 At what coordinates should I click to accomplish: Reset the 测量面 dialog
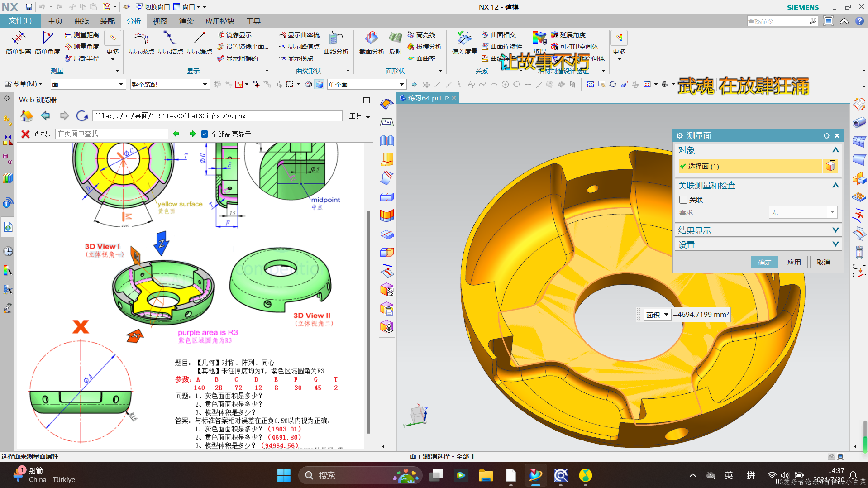[x=826, y=136]
